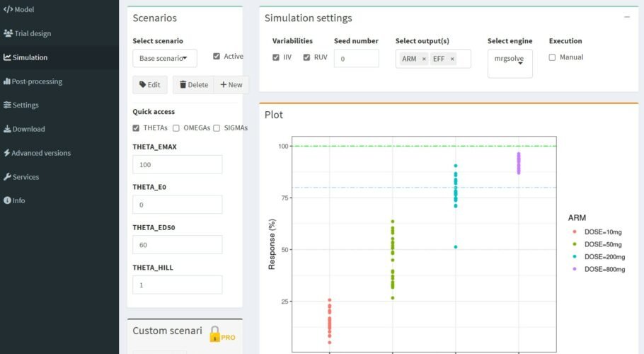
Task: Click the Settings sliders icon in sidebar
Action: (x=7, y=105)
